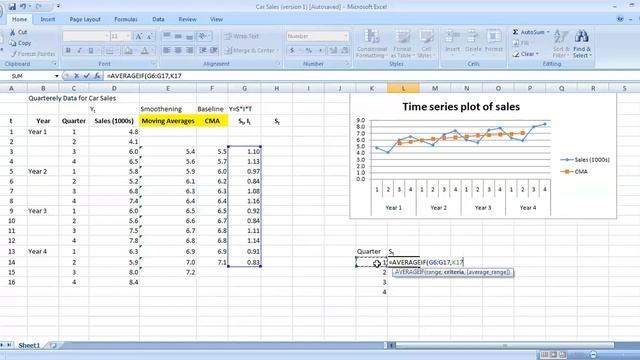
Task: Toggle Italic formatting button
Action: [x=79, y=51]
